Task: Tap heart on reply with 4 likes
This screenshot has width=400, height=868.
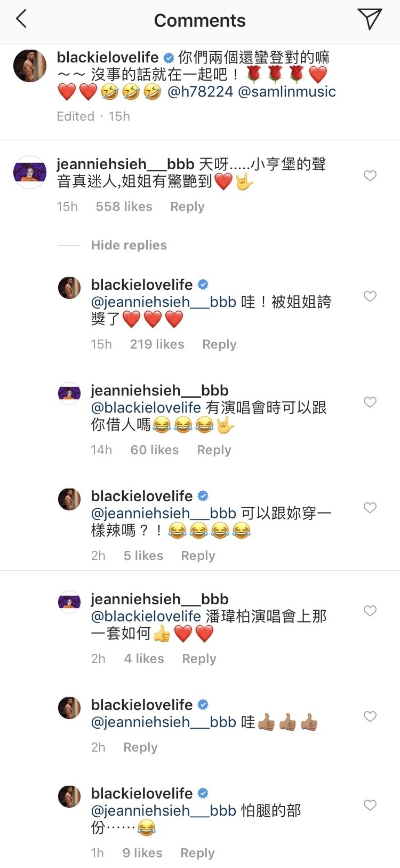Action: point(370,611)
